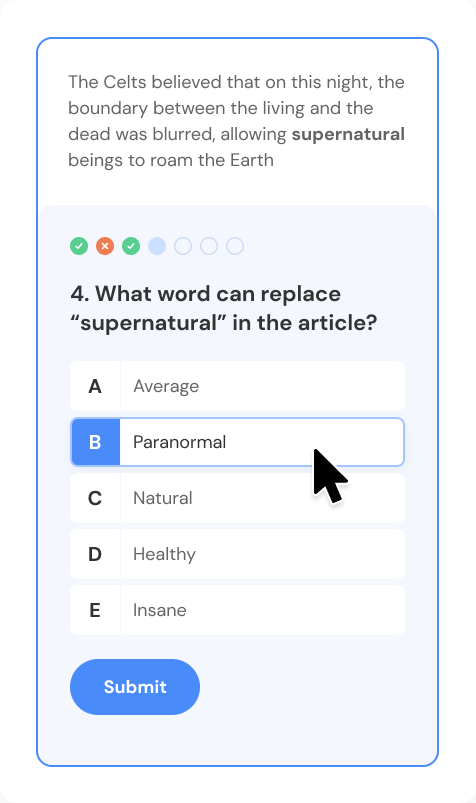This screenshot has width=476, height=803.
Task: Click the A letter badge
Action: (95, 386)
